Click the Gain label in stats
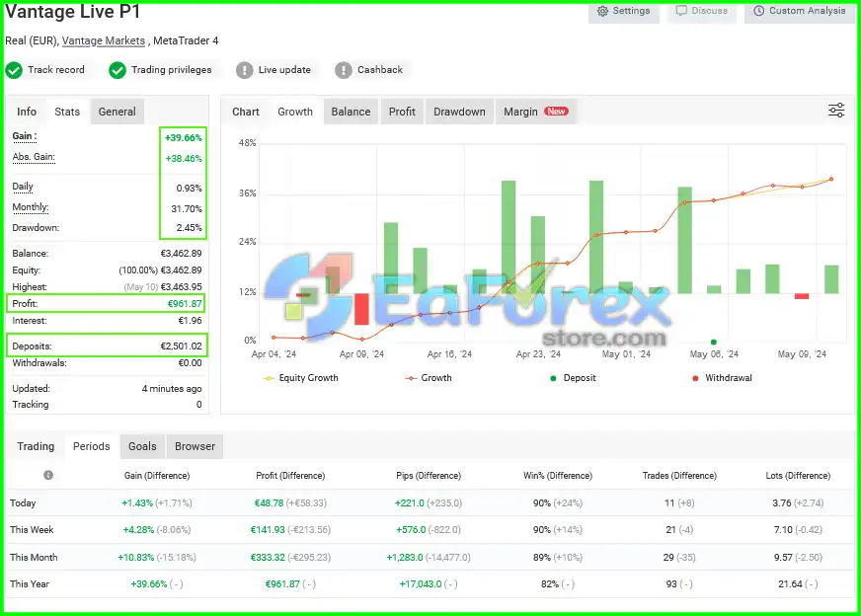 (x=24, y=136)
